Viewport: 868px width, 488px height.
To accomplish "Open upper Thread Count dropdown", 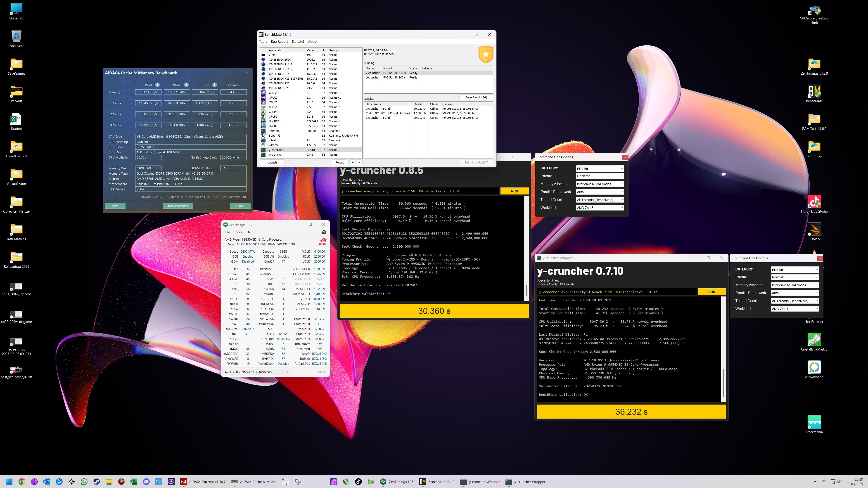I will tap(600, 200).
